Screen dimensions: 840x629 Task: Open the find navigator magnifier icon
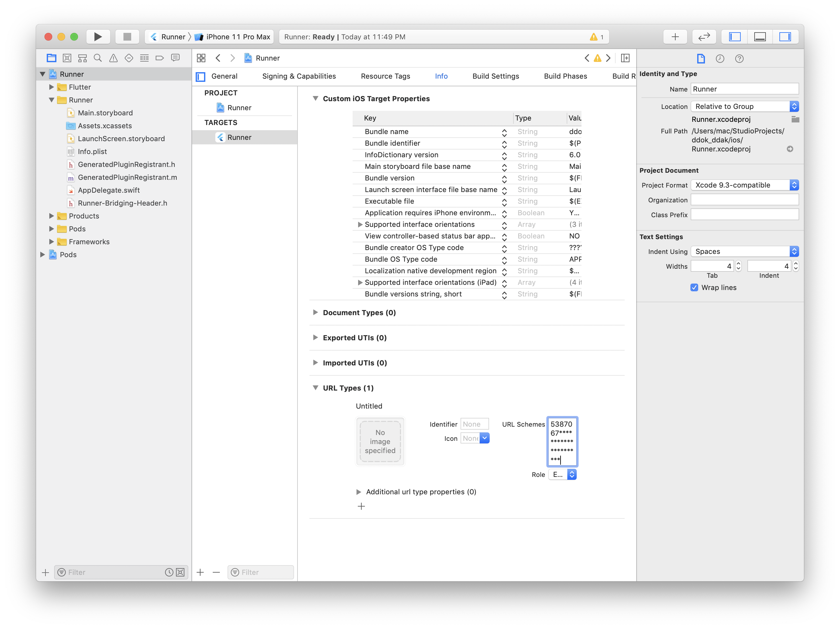click(98, 58)
